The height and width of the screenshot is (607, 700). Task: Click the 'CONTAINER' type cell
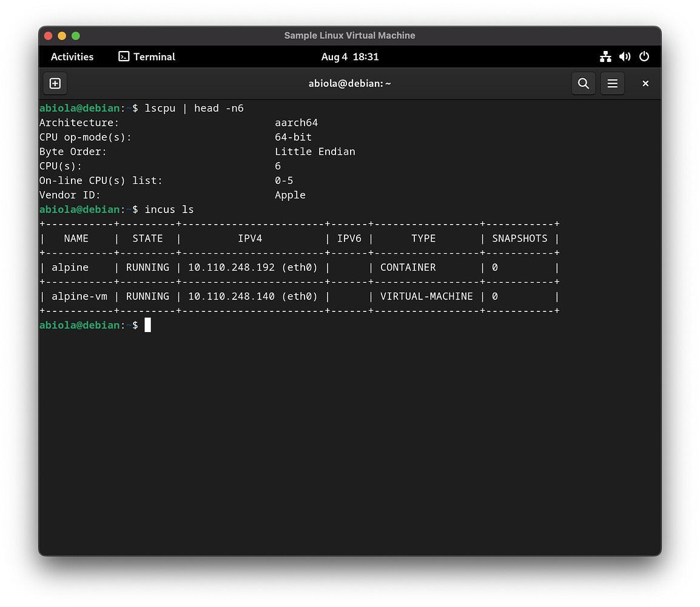tap(408, 268)
